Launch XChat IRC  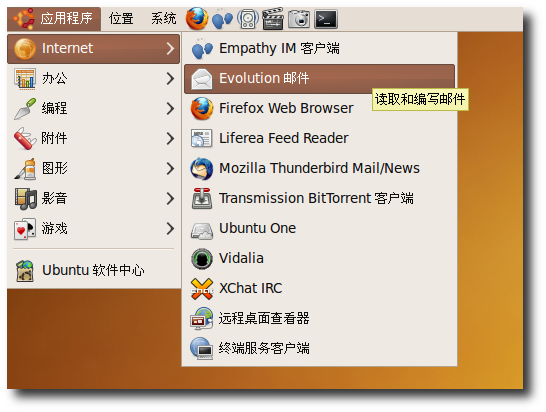click(319, 288)
